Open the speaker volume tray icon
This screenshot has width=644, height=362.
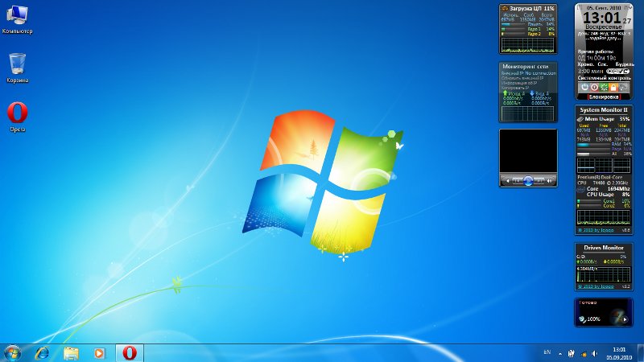595,353
